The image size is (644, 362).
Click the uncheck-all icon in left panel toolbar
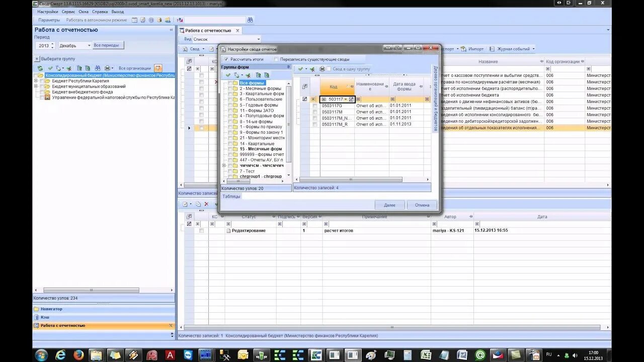coord(69,68)
